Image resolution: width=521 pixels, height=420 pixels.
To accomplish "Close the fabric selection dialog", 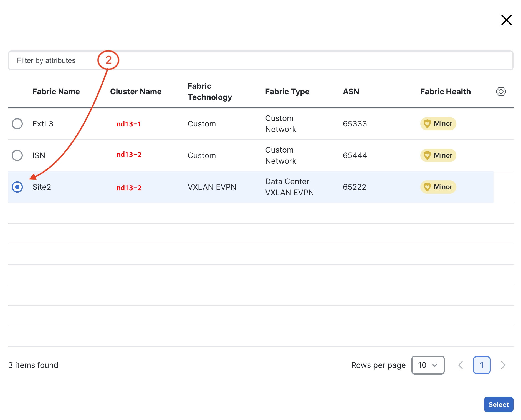I will (x=506, y=20).
